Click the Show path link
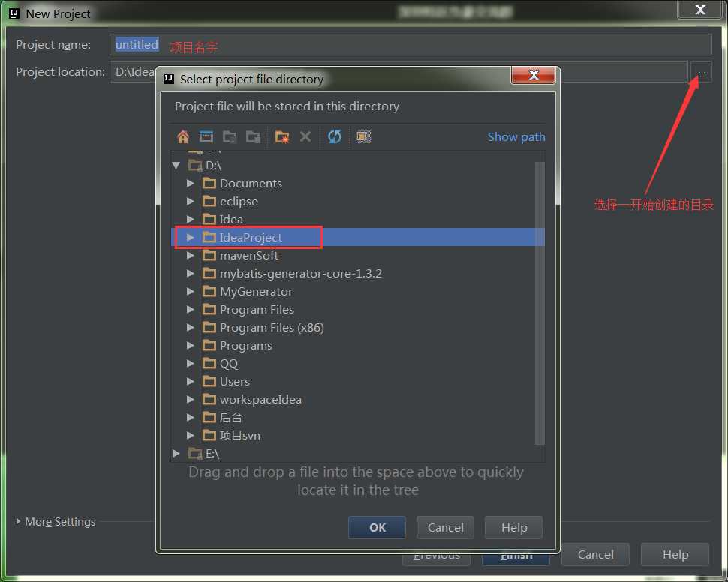The width and height of the screenshot is (728, 582). point(516,137)
